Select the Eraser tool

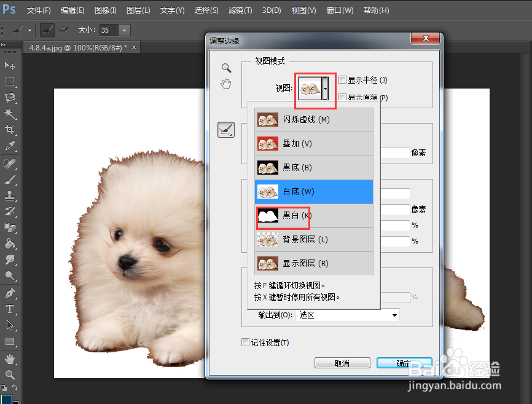(x=9, y=228)
